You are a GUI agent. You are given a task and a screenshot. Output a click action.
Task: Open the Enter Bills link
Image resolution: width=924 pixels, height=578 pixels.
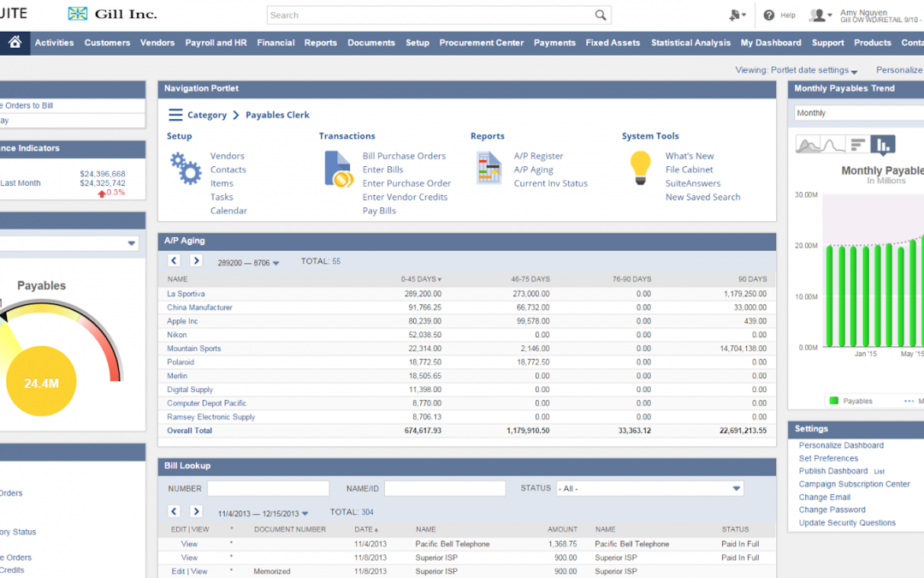pos(383,170)
